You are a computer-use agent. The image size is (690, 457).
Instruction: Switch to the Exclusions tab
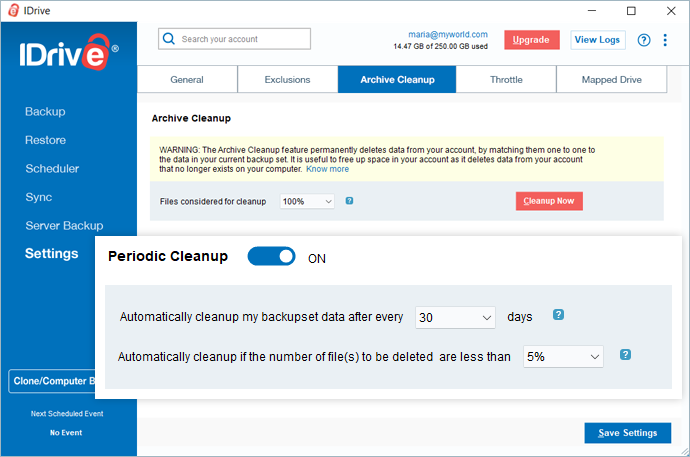287,80
